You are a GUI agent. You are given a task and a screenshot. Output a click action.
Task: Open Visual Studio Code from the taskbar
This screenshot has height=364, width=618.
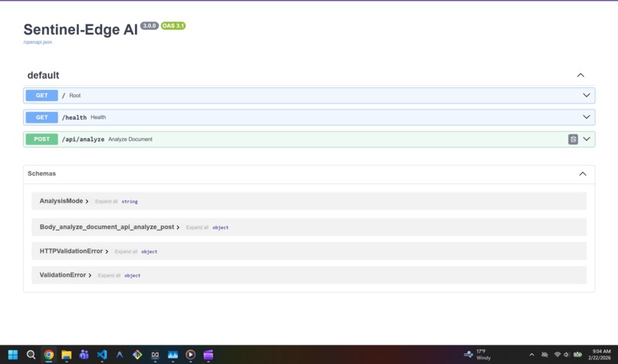point(102,355)
